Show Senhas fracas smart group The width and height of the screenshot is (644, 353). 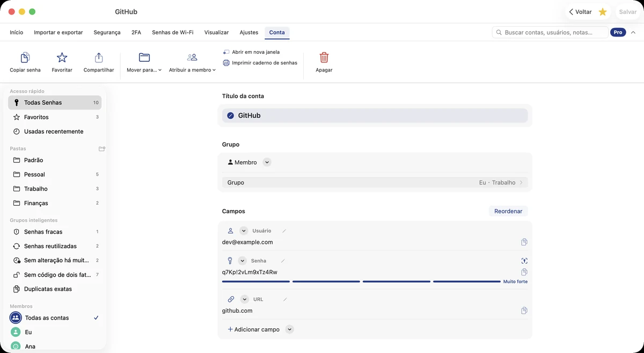click(x=55, y=232)
